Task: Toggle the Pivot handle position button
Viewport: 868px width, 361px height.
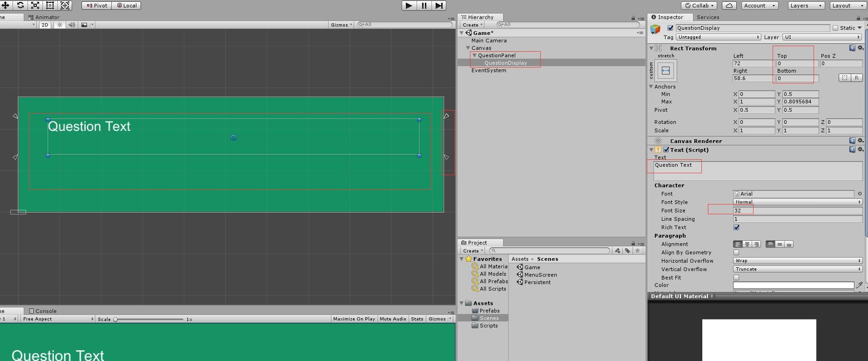Action: click(97, 6)
